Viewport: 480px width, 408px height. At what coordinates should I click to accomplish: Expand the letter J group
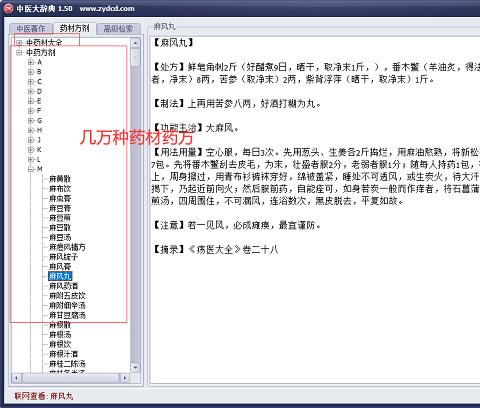click(31, 140)
